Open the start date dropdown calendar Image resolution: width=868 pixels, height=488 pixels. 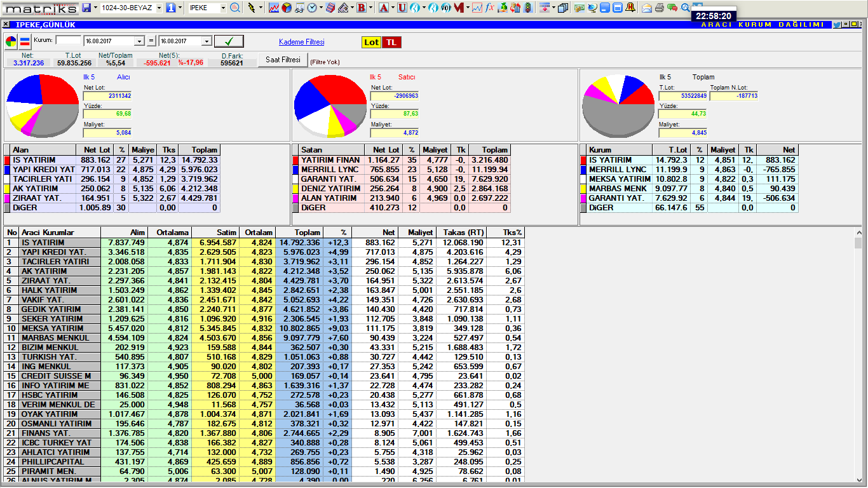click(140, 41)
